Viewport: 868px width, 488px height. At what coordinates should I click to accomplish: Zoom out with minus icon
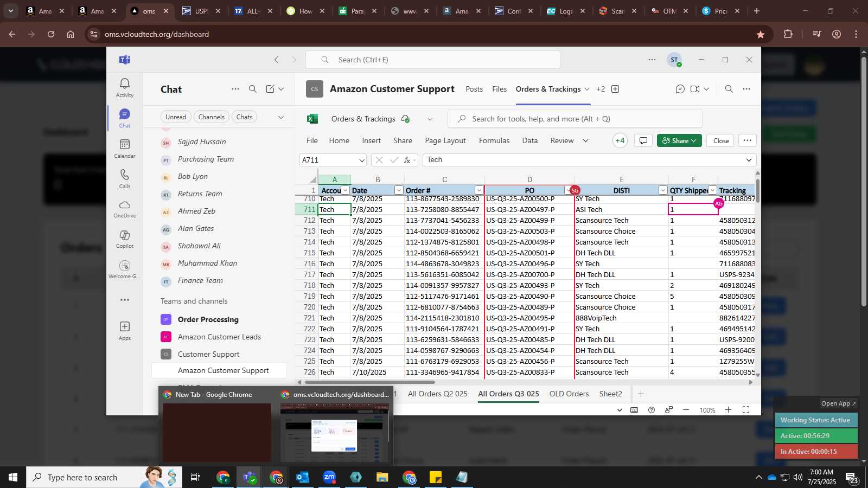[x=686, y=410]
